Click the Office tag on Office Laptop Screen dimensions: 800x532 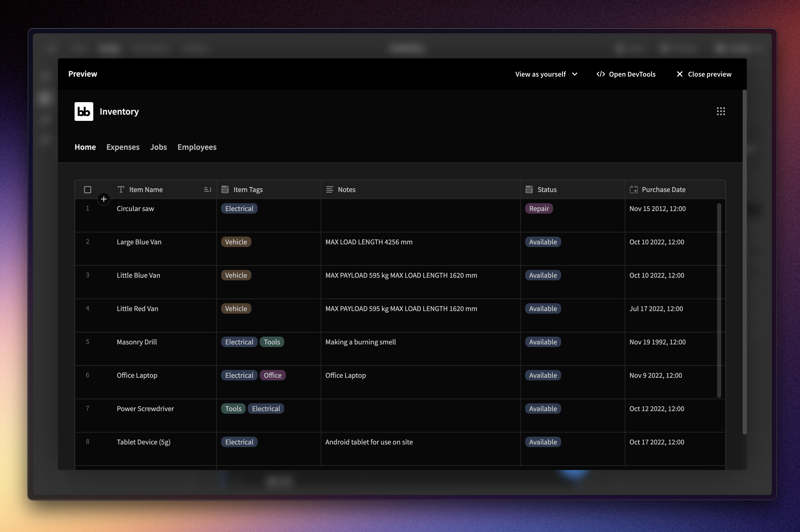tap(273, 375)
